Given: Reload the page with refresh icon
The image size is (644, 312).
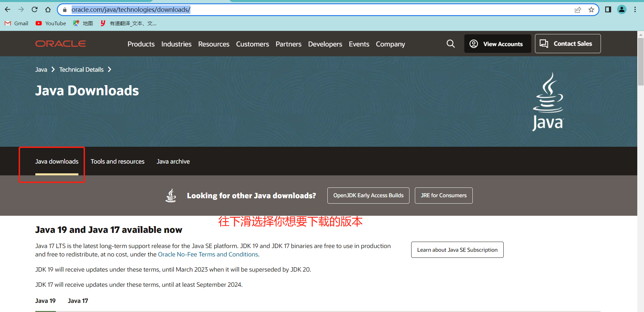Looking at the screenshot, I should [x=34, y=9].
